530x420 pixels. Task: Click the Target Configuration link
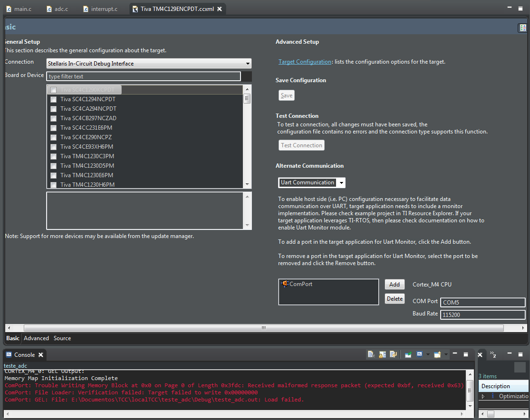click(x=305, y=62)
